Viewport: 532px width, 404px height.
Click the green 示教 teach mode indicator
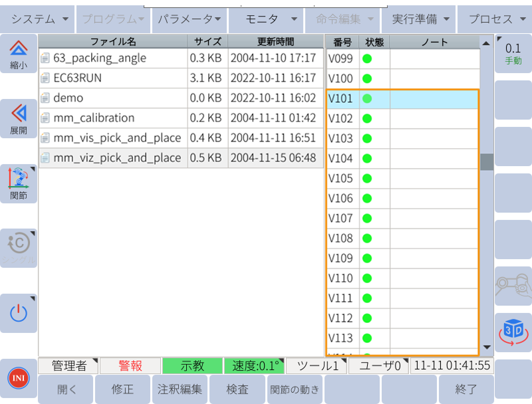coord(192,366)
